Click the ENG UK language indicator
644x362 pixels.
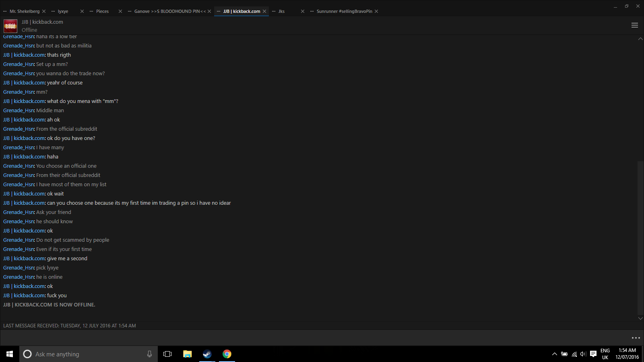pyautogui.click(x=605, y=354)
